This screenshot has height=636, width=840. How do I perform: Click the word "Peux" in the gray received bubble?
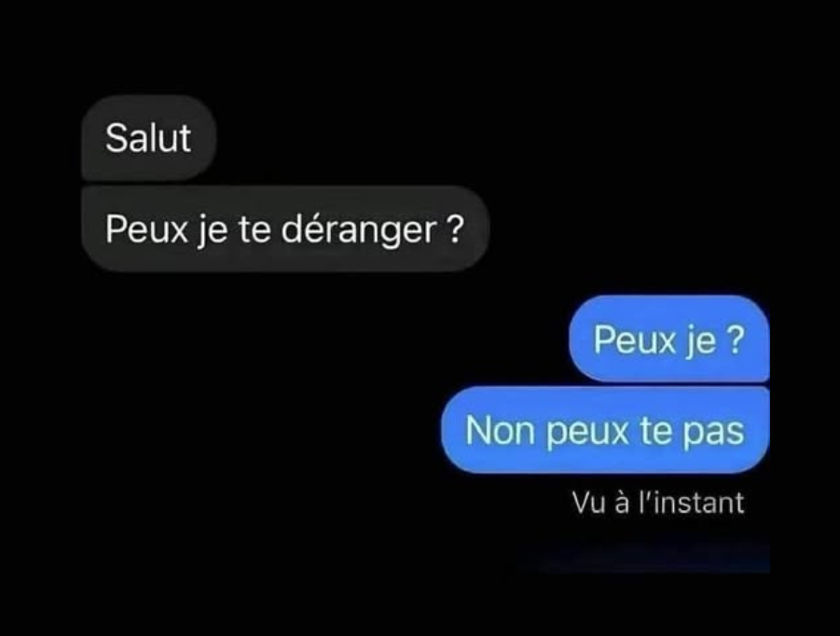click(x=146, y=229)
